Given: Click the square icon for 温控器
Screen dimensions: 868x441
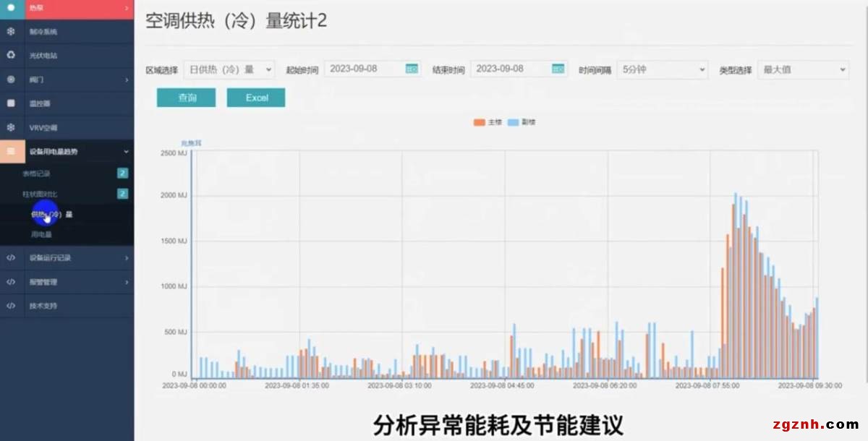Looking at the screenshot, I should (11, 103).
